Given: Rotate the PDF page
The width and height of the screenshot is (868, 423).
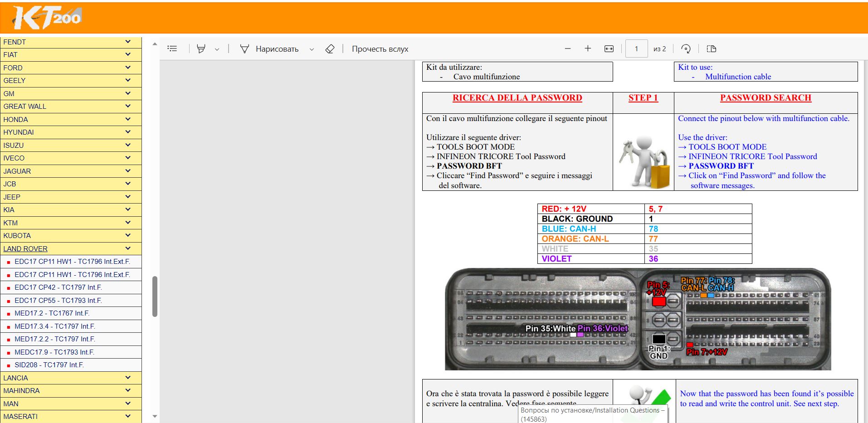Looking at the screenshot, I should click(686, 49).
